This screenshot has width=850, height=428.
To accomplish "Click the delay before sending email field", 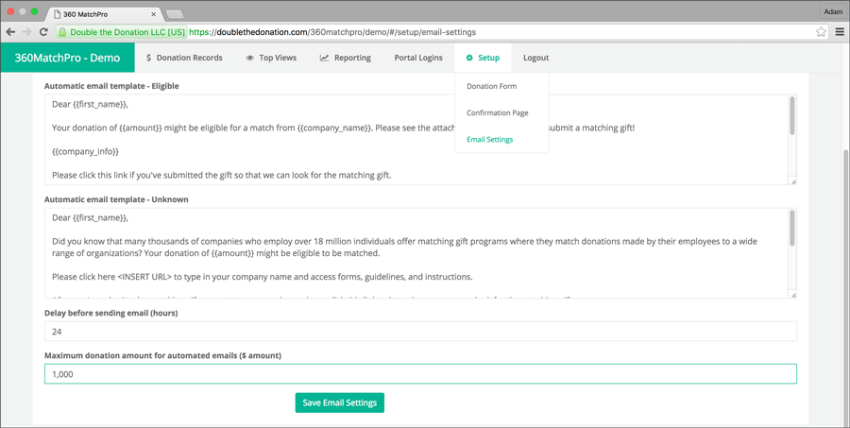I will [420, 331].
